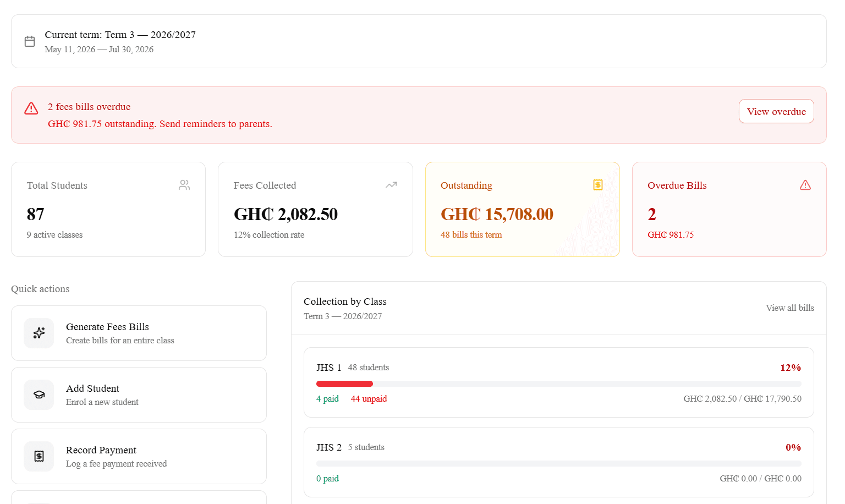Click the graduation cap icon for Add Student
Viewport: 845px width, 504px height.
pyautogui.click(x=39, y=395)
